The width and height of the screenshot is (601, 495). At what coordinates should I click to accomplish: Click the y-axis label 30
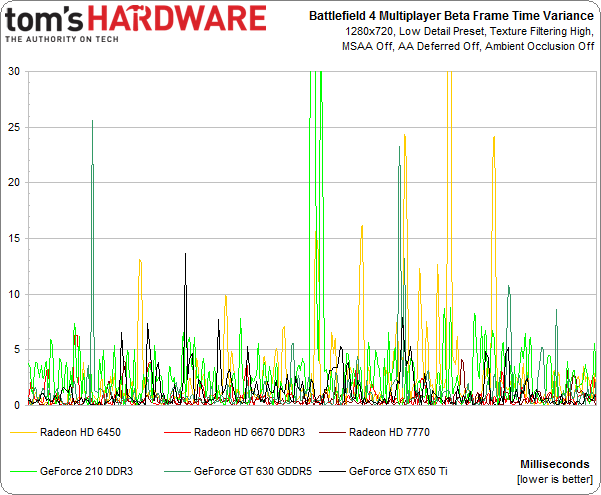click(x=14, y=71)
